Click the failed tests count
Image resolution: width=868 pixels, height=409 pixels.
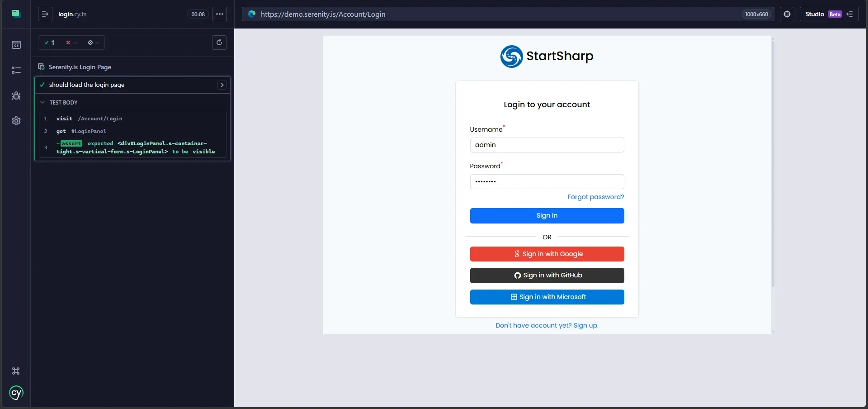[x=71, y=43]
